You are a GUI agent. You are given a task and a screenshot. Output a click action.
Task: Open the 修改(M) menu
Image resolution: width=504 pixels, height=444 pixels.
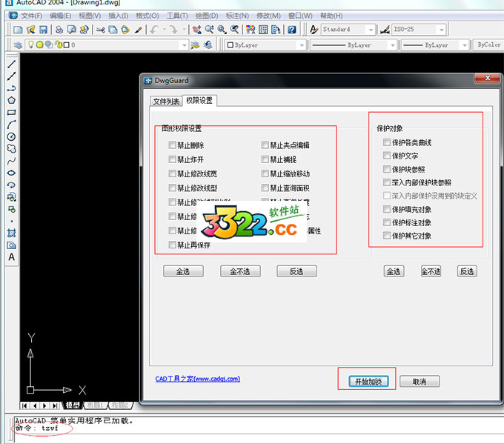point(268,16)
